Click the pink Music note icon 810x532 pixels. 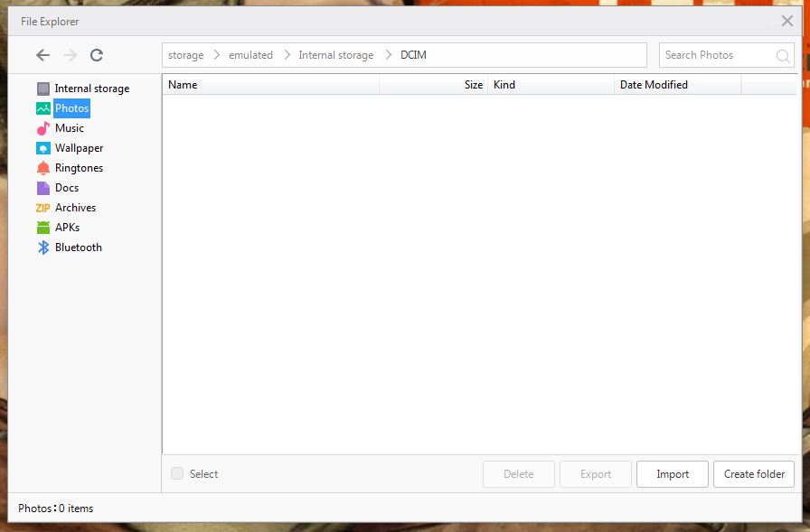(43, 128)
